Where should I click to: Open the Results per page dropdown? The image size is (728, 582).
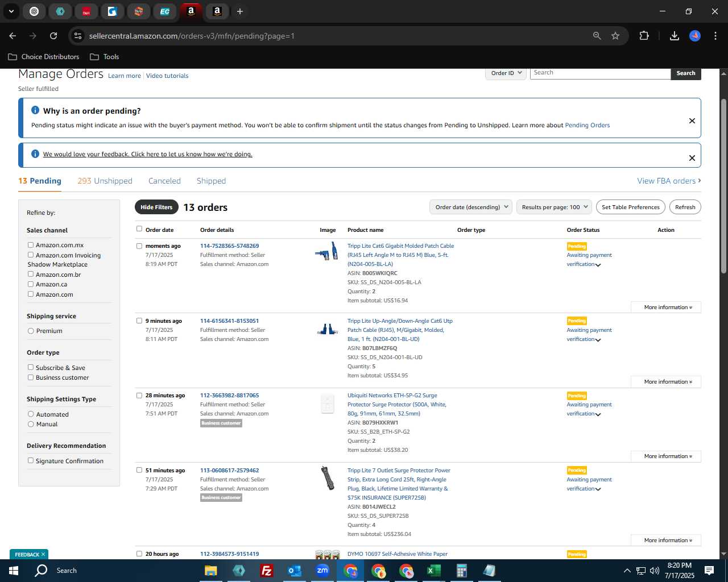tap(555, 207)
